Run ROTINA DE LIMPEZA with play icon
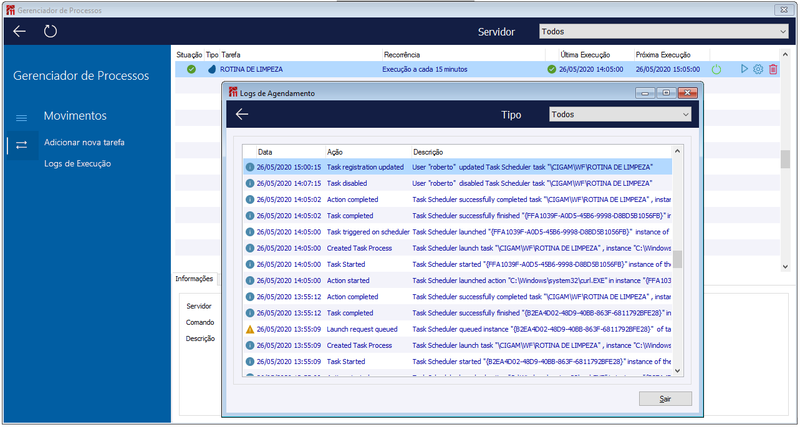Image resolution: width=800 pixels, height=427 pixels. click(744, 69)
